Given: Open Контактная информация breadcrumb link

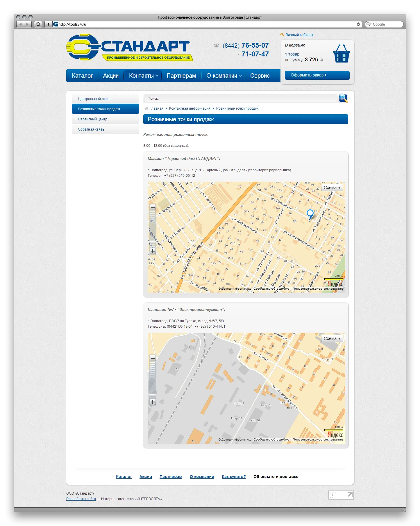Looking at the screenshot, I should (190, 108).
